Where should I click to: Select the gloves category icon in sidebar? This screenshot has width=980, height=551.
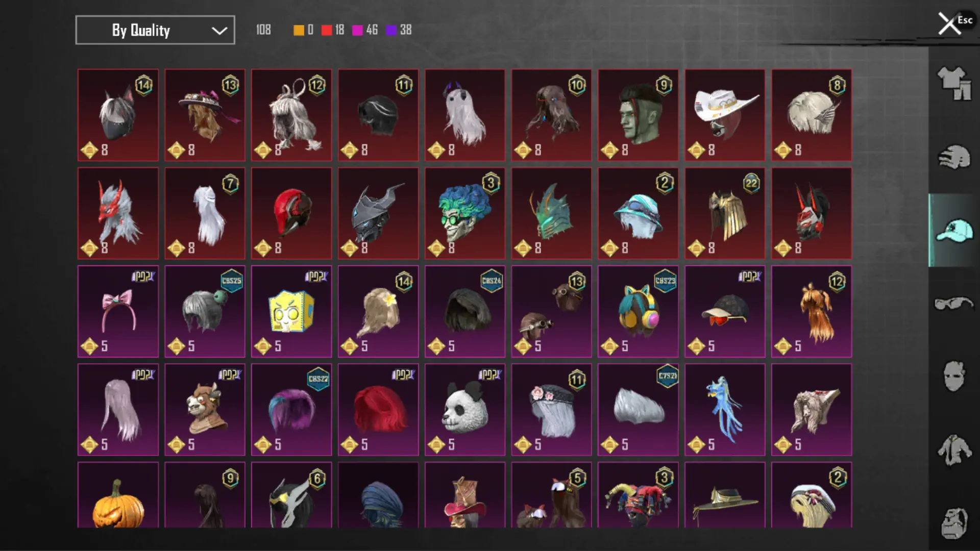(x=954, y=157)
